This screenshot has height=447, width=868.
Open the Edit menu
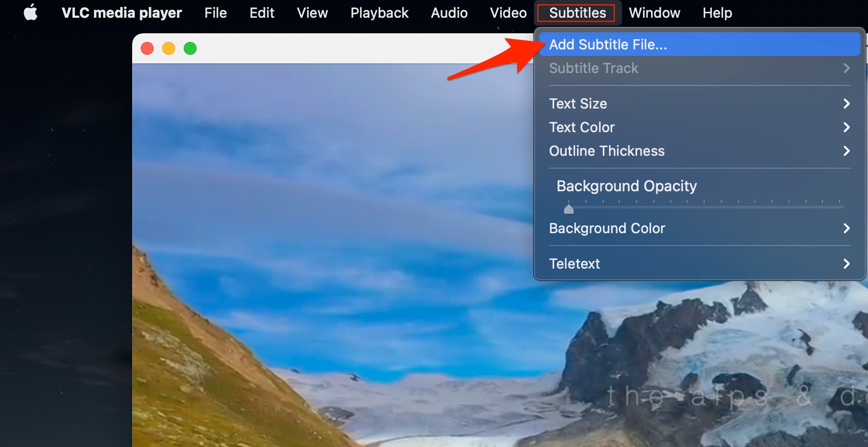tap(262, 12)
